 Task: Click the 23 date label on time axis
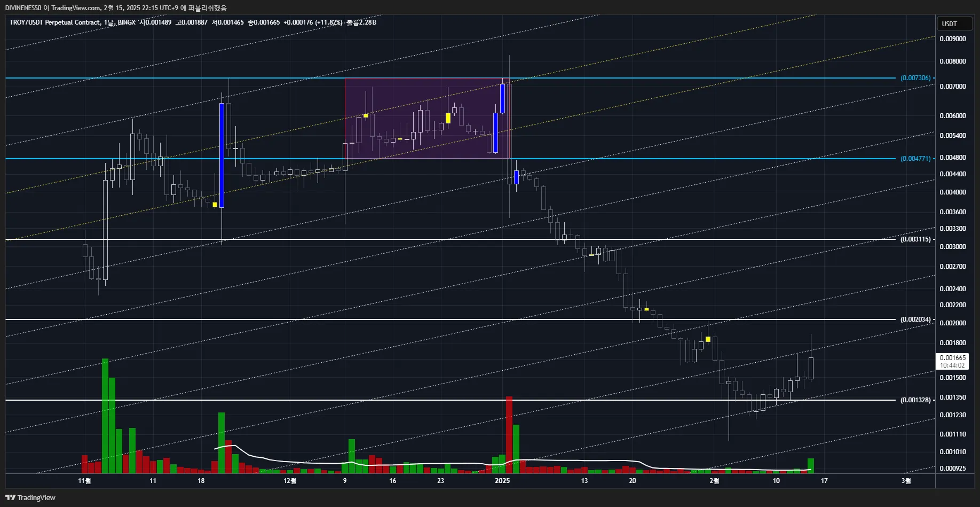440,481
